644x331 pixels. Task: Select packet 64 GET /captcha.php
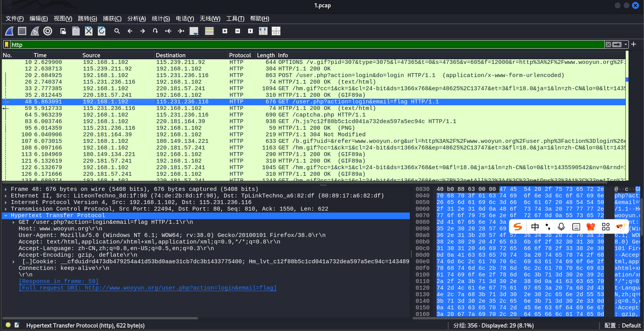tap(314, 115)
